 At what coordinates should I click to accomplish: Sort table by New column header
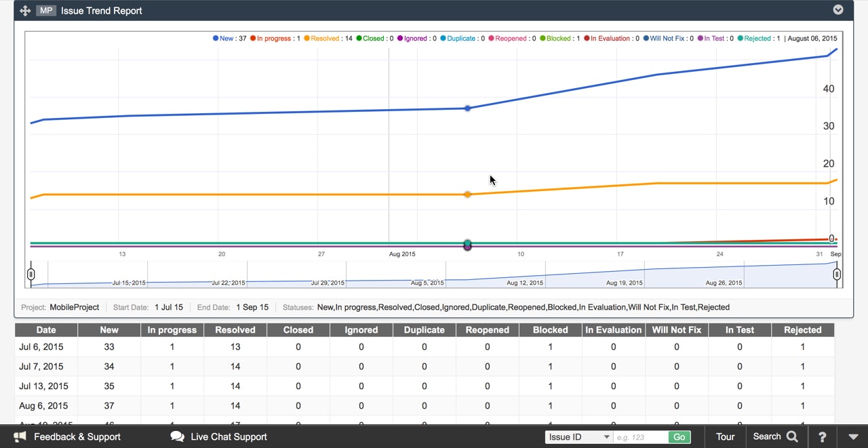click(x=109, y=330)
